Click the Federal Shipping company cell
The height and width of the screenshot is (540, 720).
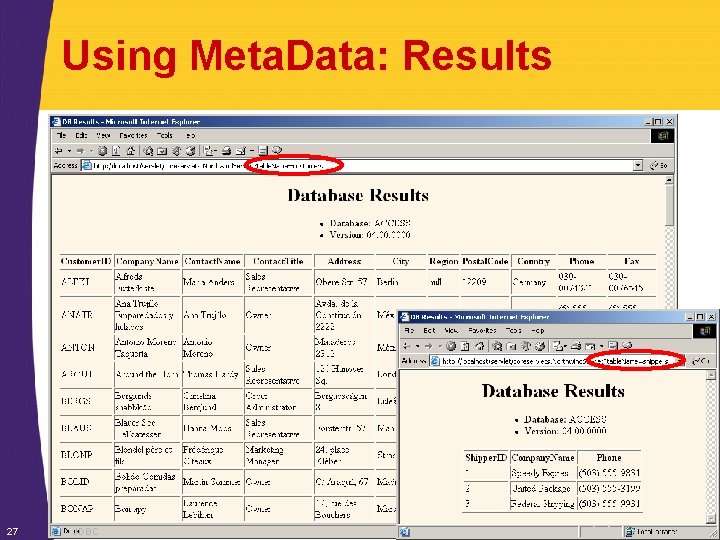[542, 503]
